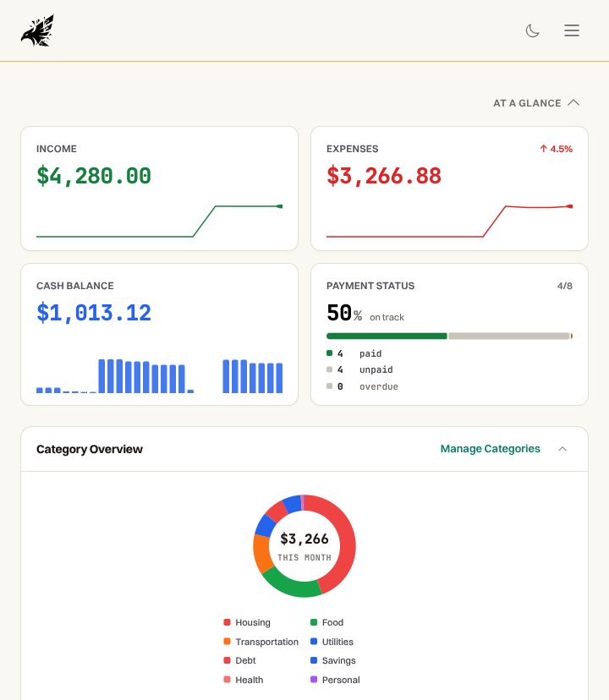Image resolution: width=609 pixels, height=700 pixels.
Task: Click the 4 paid legend row
Action: point(354,353)
